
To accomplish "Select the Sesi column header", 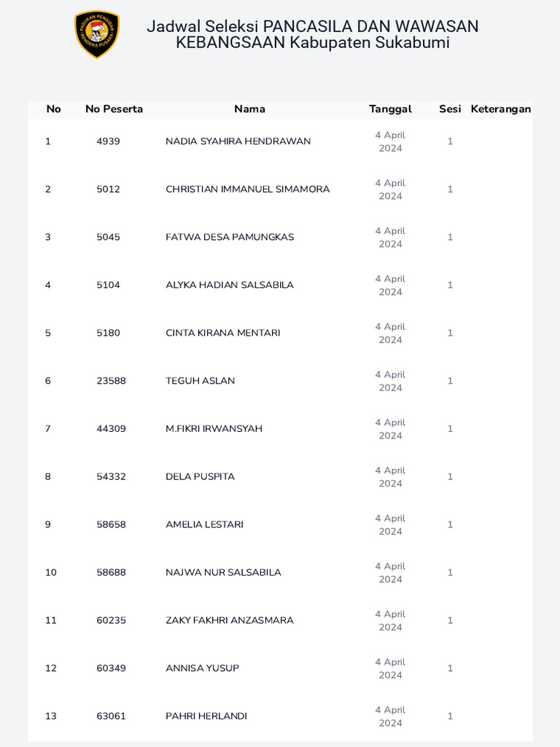I will coord(450,109).
